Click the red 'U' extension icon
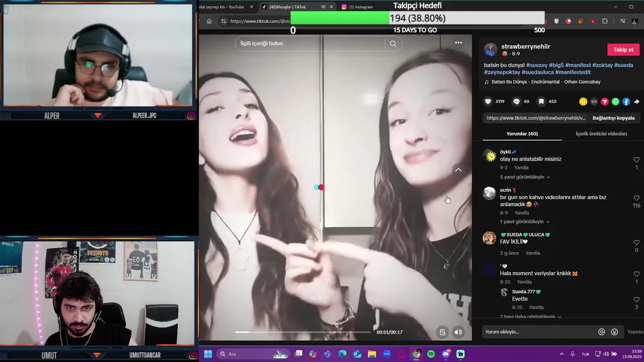 (x=593, y=21)
